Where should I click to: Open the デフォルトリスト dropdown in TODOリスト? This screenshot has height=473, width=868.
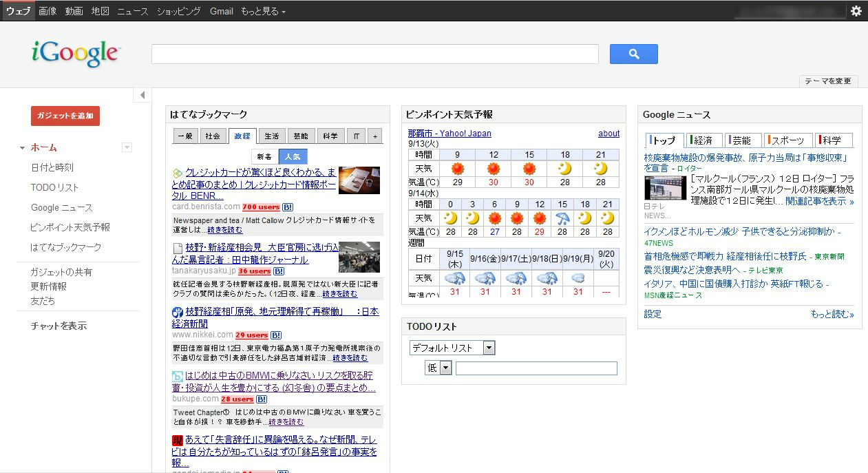452,348
